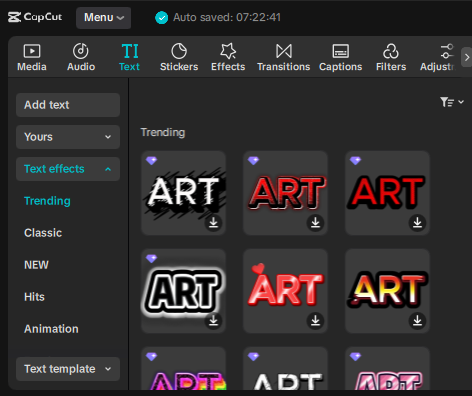
Task: Open the Transitions tab
Action: tap(284, 58)
